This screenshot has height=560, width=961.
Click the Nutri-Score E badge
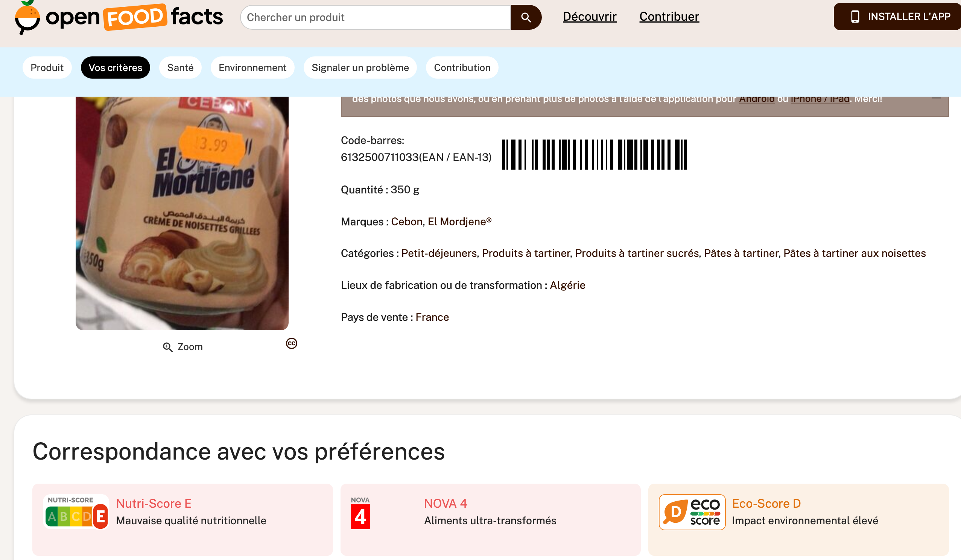point(76,513)
